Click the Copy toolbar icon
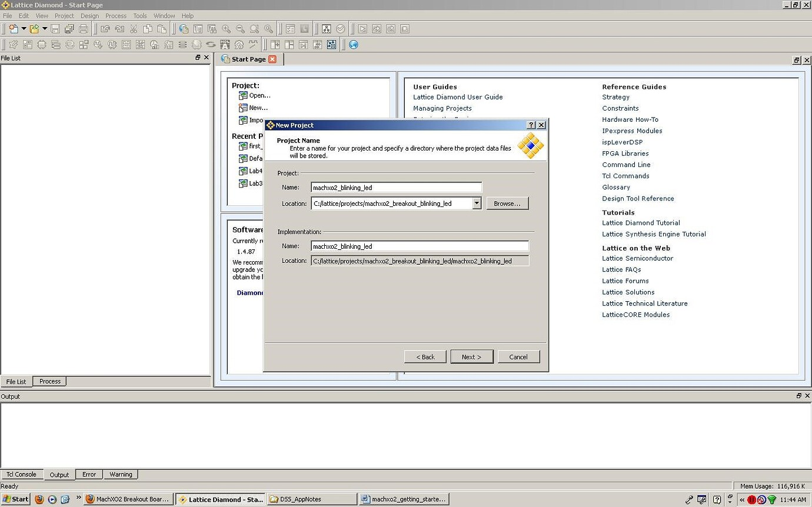 pos(148,29)
